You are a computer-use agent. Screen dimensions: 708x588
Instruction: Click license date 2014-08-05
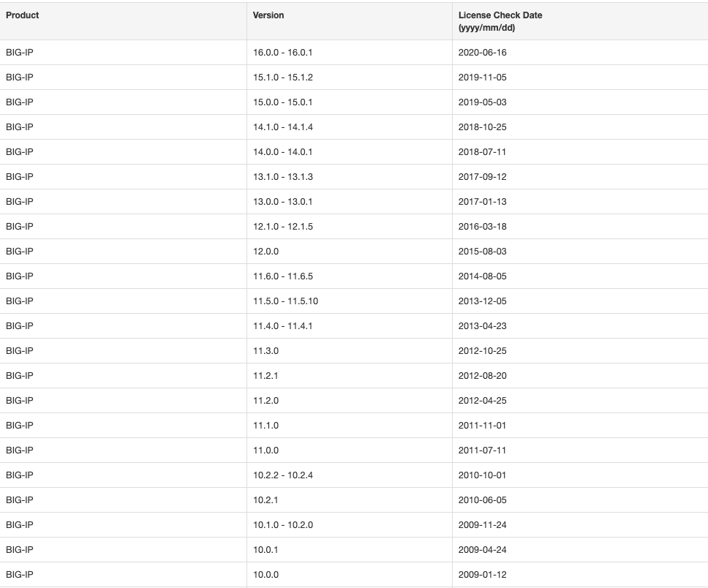pos(482,276)
